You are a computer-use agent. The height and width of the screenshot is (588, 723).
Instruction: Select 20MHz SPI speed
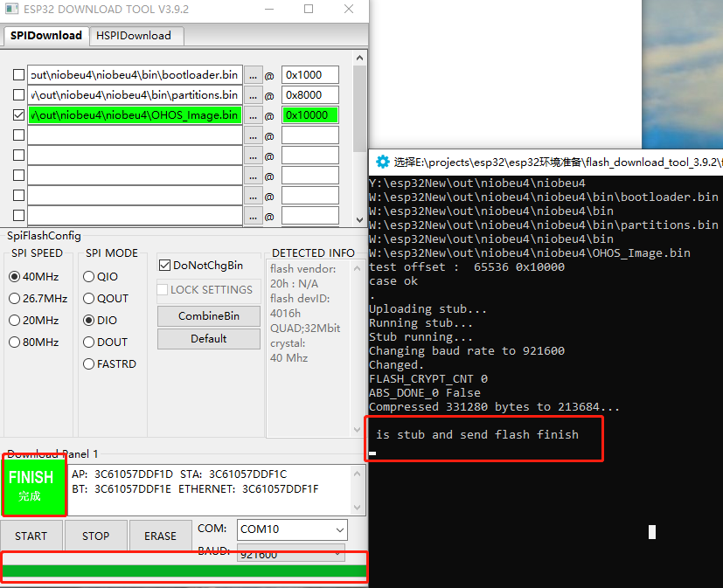click(x=14, y=321)
